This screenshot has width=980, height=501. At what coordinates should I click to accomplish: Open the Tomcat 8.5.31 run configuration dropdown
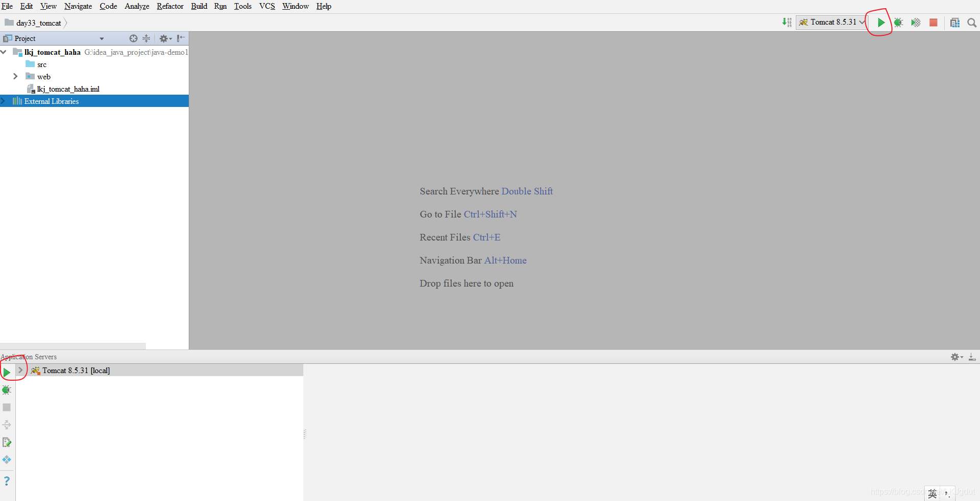point(831,22)
